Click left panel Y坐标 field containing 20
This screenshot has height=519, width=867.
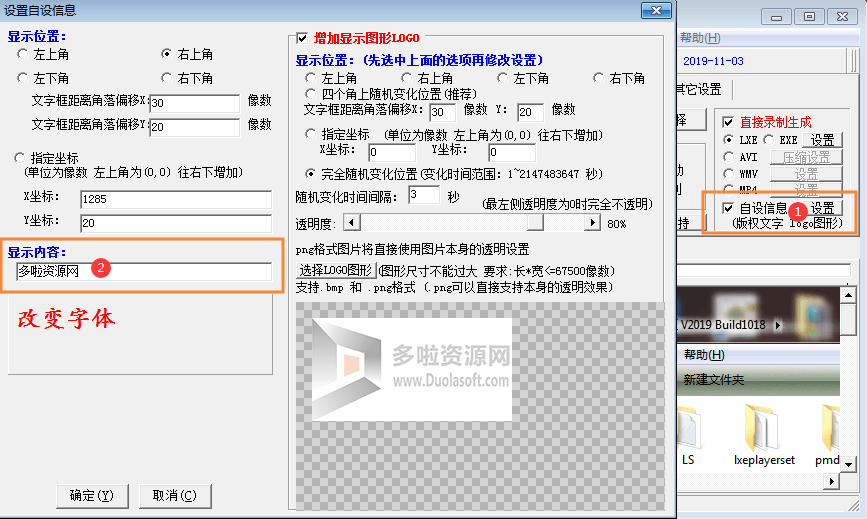pos(176,223)
